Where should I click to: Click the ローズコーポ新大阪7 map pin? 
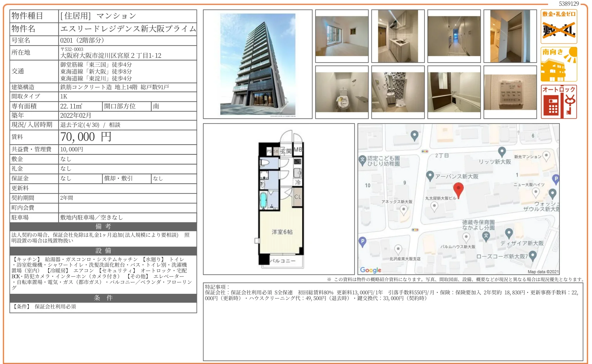tap(532, 255)
